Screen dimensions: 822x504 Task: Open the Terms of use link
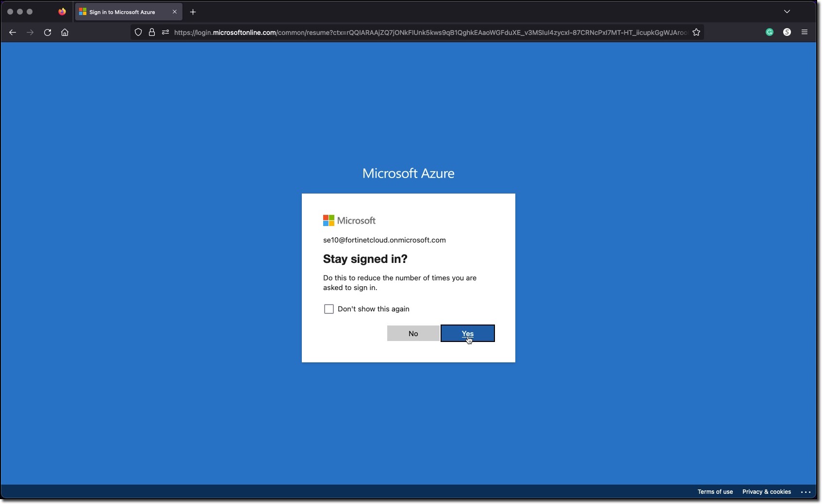click(x=715, y=491)
